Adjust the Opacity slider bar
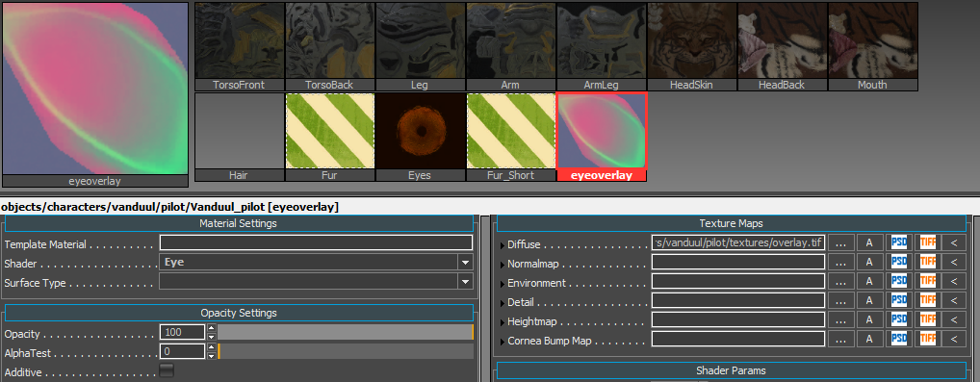980x382 pixels. pos(346,332)
